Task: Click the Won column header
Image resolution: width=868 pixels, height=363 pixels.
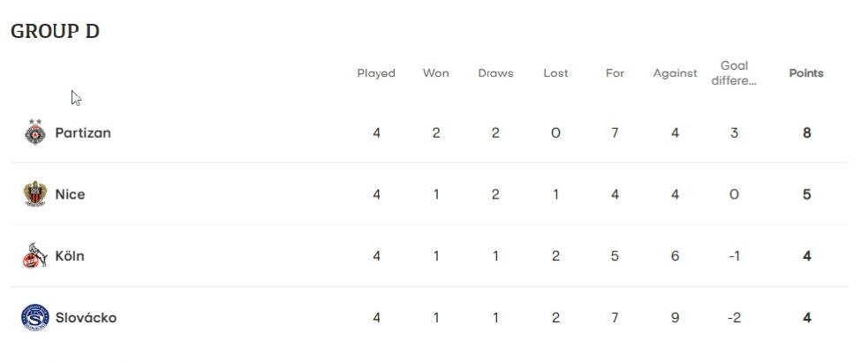Action: tap(436, 73)
